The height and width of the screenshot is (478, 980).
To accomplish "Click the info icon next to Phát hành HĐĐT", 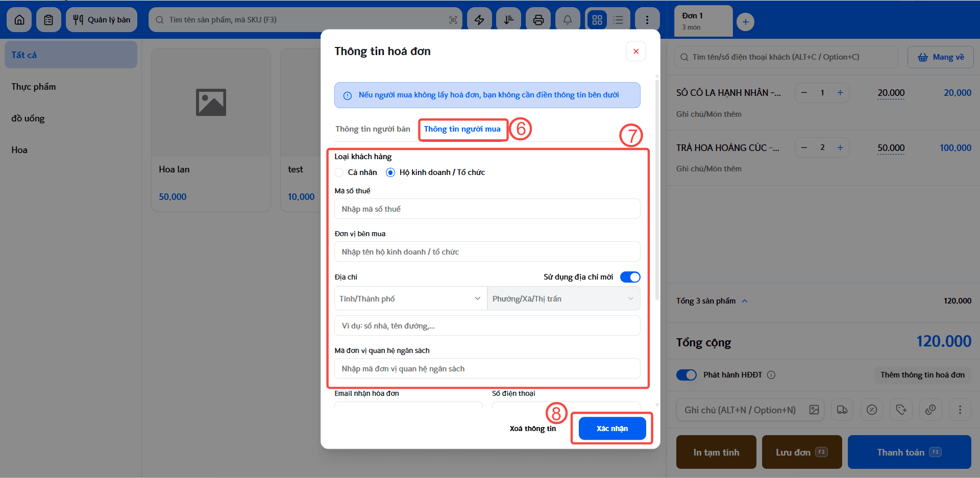I will [771, 375].
